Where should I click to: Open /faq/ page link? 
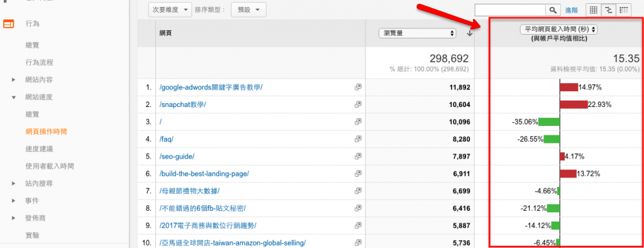click(x=166, y=139)
